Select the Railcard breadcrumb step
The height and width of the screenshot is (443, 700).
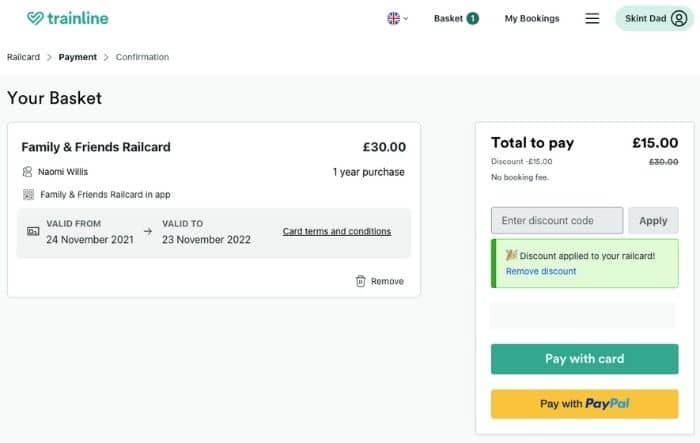coord(23,57)
